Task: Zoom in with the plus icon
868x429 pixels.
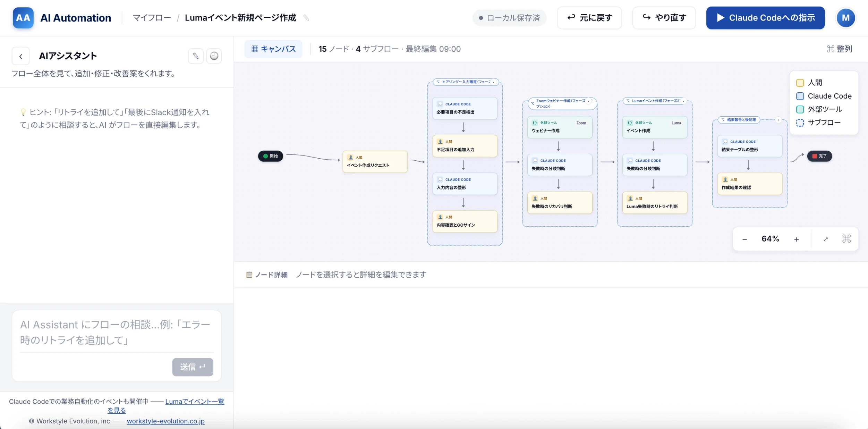Action: tap(797, 239)
